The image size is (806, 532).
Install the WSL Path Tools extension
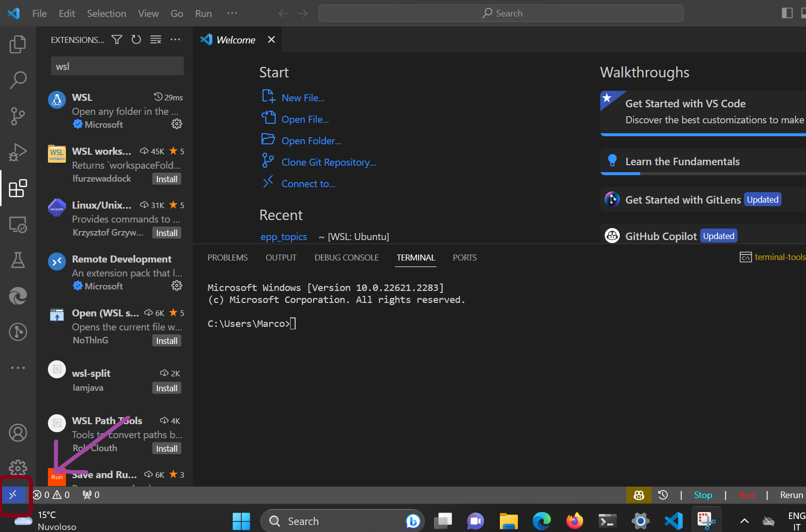[x=167, y=448]
